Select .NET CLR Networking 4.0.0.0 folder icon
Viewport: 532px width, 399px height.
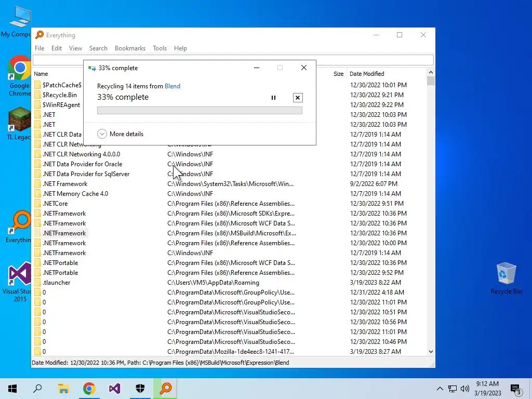pos(37,154)
